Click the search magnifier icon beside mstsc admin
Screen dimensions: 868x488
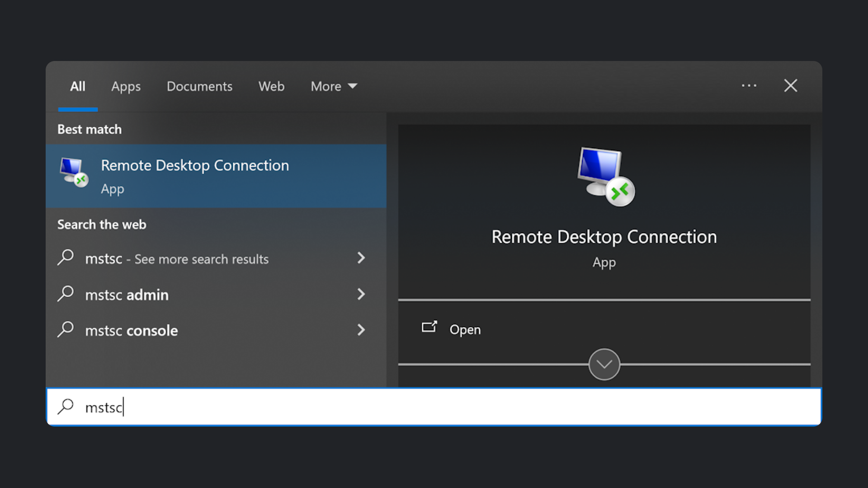pos(66,294)
